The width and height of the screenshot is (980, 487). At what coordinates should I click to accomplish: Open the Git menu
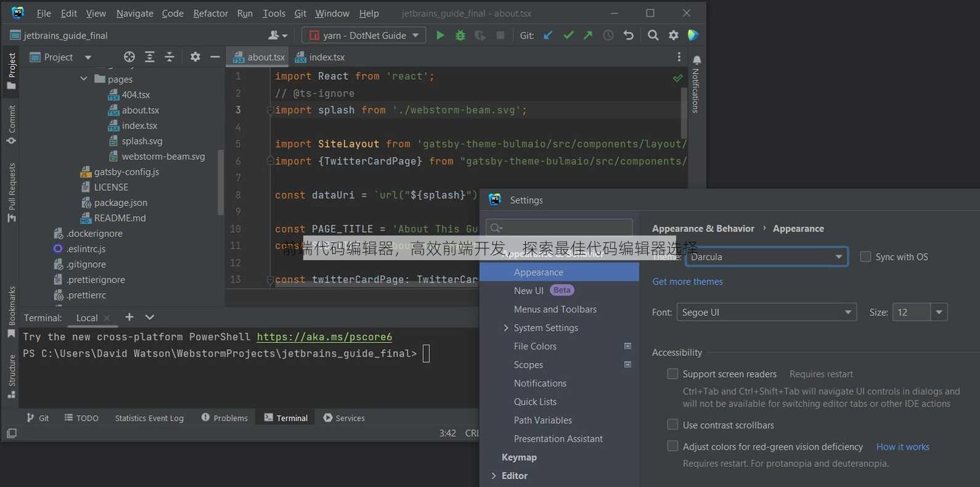300,13
